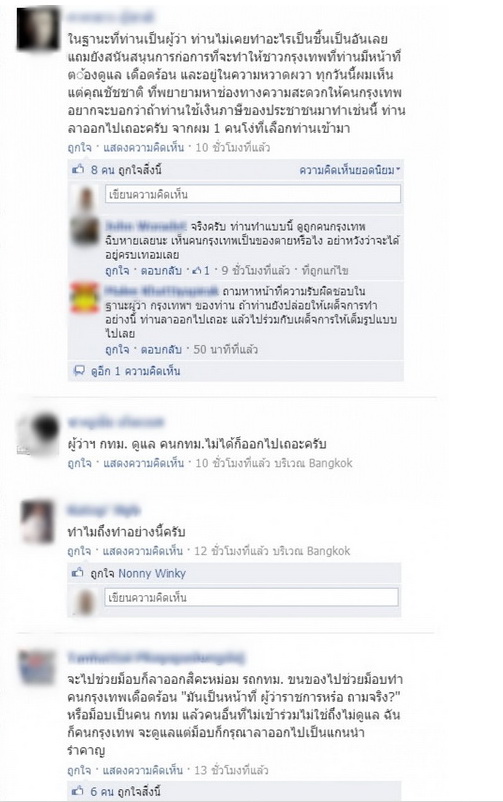Click ตอบกลับ on the 50 นาทีที่แล้ว reply
The height and width of the screenshot is (802, 503).
point(161,349)
